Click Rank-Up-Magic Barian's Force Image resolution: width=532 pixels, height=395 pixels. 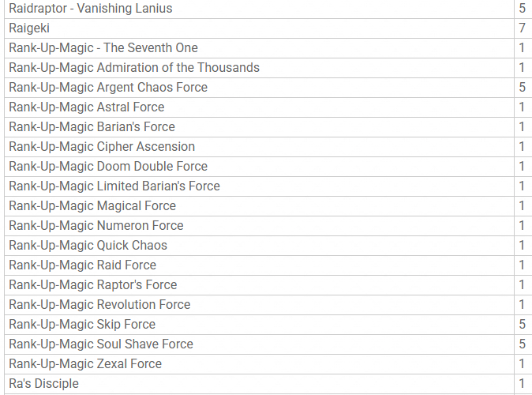point(92,127)
